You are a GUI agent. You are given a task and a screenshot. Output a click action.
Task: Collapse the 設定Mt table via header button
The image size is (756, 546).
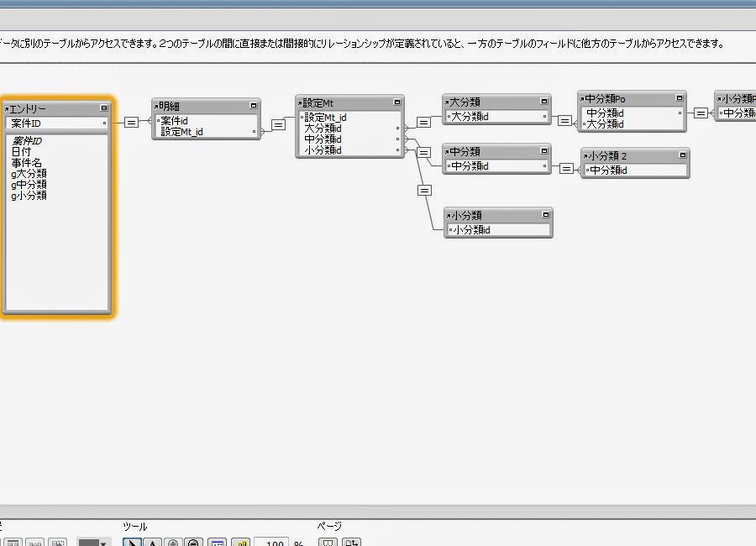pyautogui.click(x=396, y=102)
